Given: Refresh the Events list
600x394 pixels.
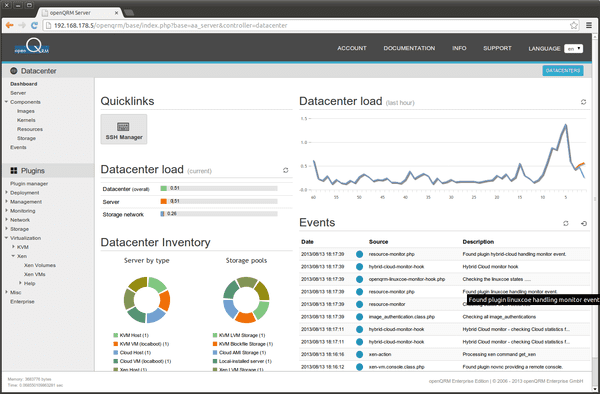Looking at the screenshot, I should tap(566, 223).
